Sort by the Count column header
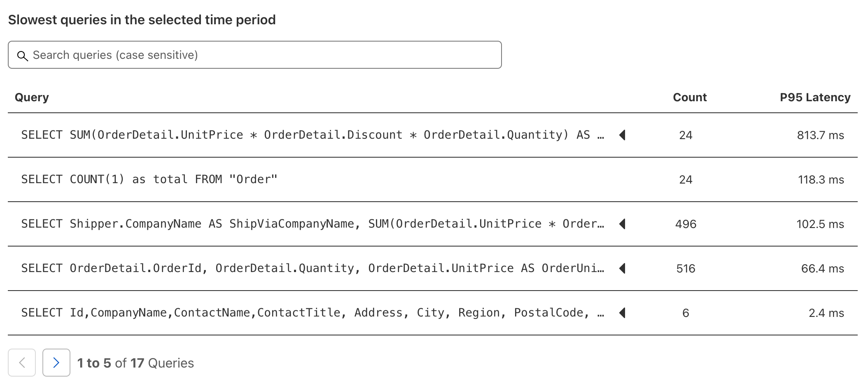The width and height of the screenshot is (868, 391). point(690,98)
